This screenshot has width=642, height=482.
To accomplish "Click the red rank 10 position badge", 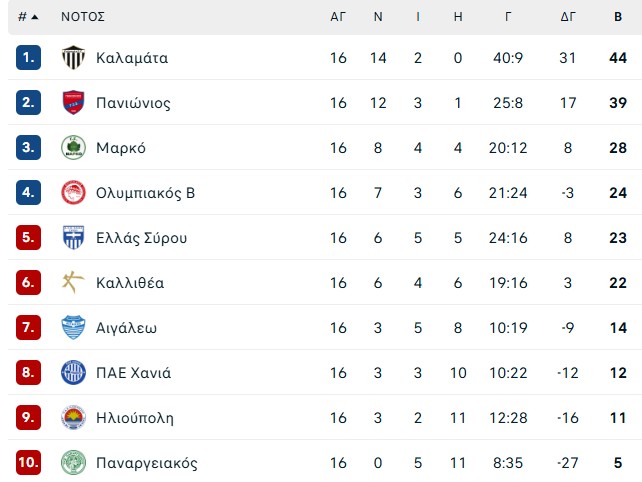I will pos(28,463).
